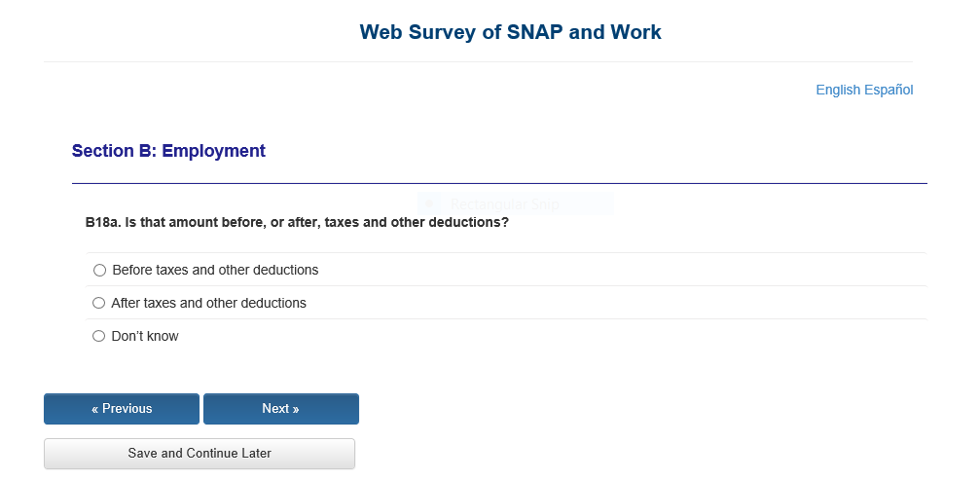
Task: Return to the previous survey question
Action: point(122,409)
